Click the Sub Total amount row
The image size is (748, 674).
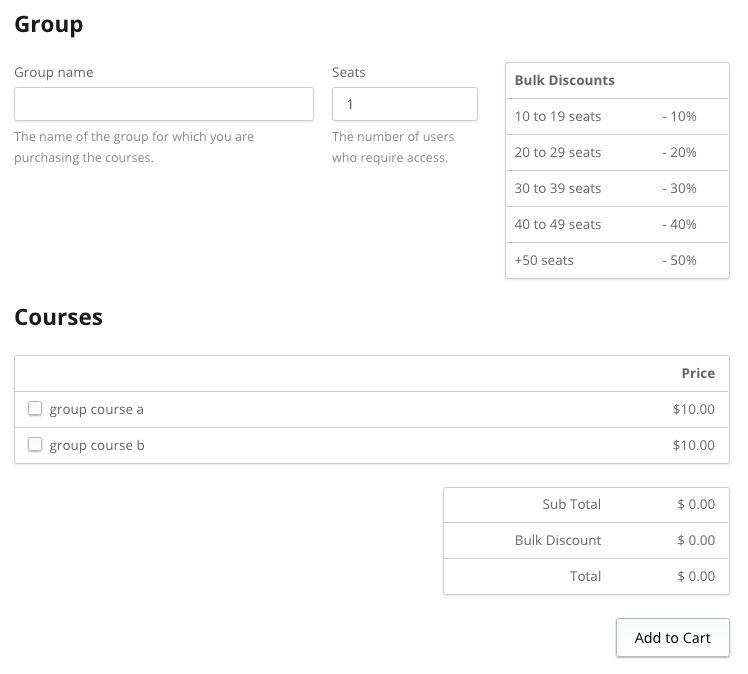[586, 504]
